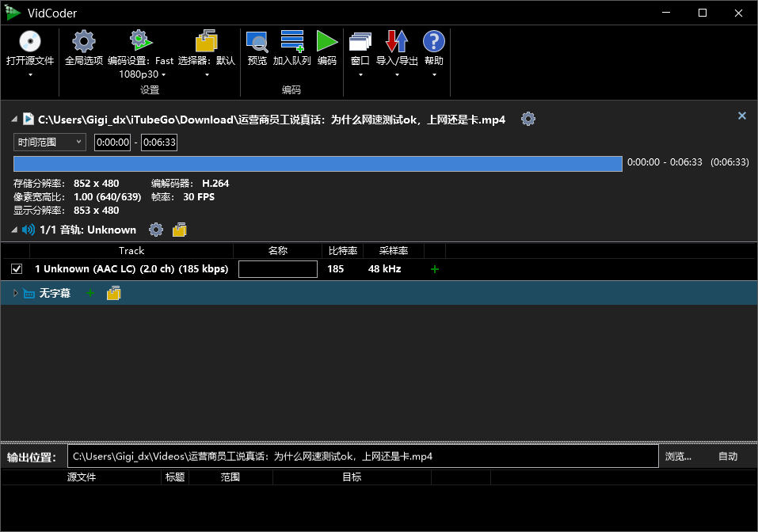
Task: Open the windows (窗口) menu icon
Action: [x=360, y=41]
